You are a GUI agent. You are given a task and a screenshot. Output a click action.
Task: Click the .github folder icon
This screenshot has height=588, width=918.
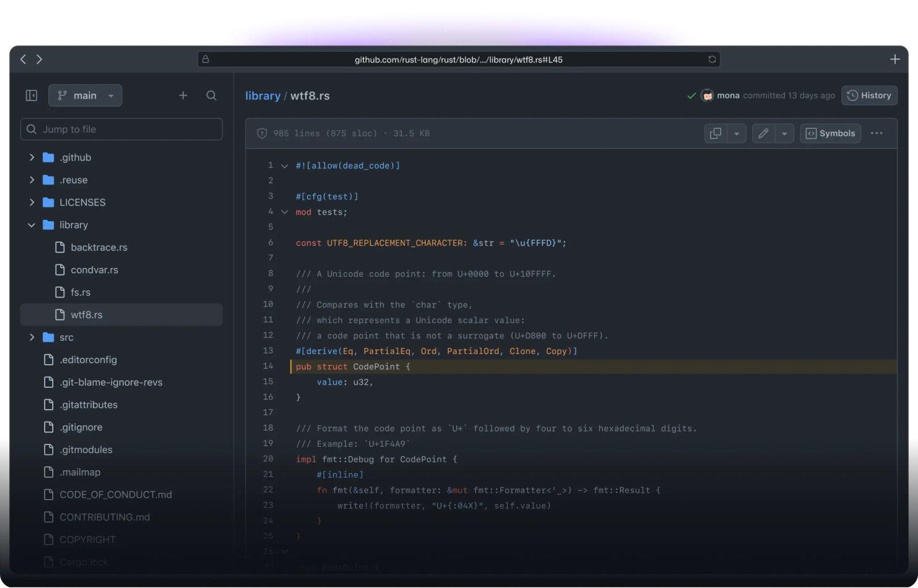49,157
